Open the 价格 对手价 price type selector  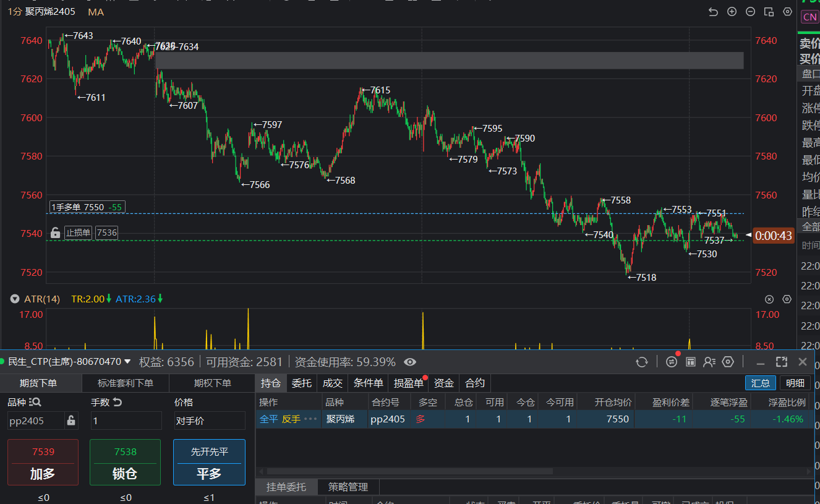click(209, 421)
